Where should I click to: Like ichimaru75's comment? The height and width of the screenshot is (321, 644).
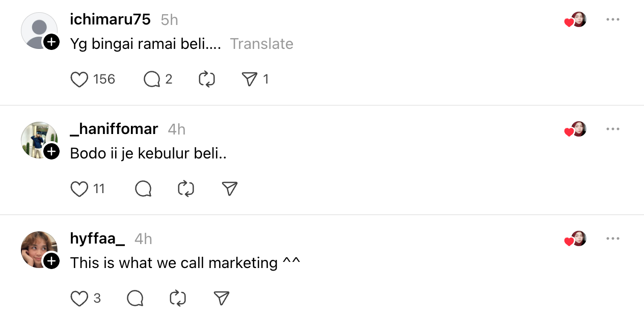[x=79, y=79]
